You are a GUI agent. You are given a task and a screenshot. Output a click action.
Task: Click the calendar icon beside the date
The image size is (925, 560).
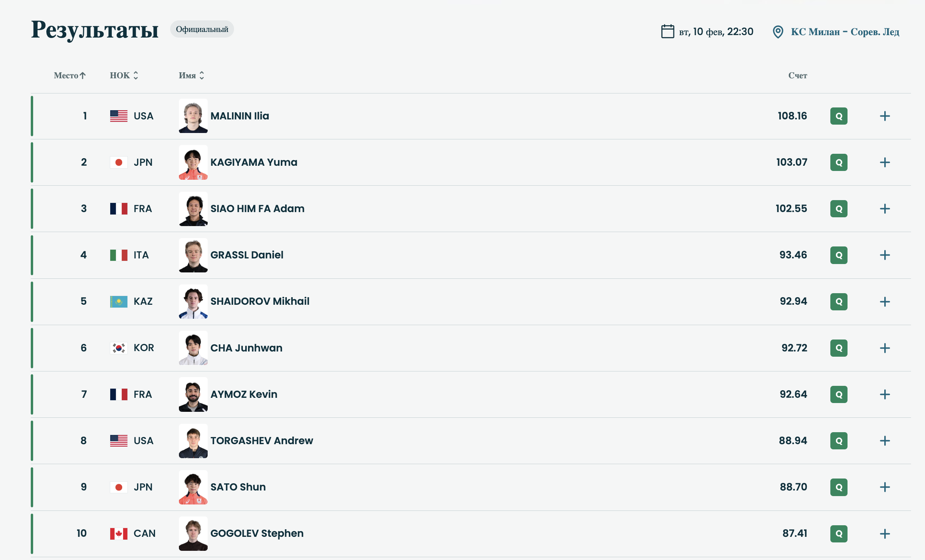coord(667,31)
